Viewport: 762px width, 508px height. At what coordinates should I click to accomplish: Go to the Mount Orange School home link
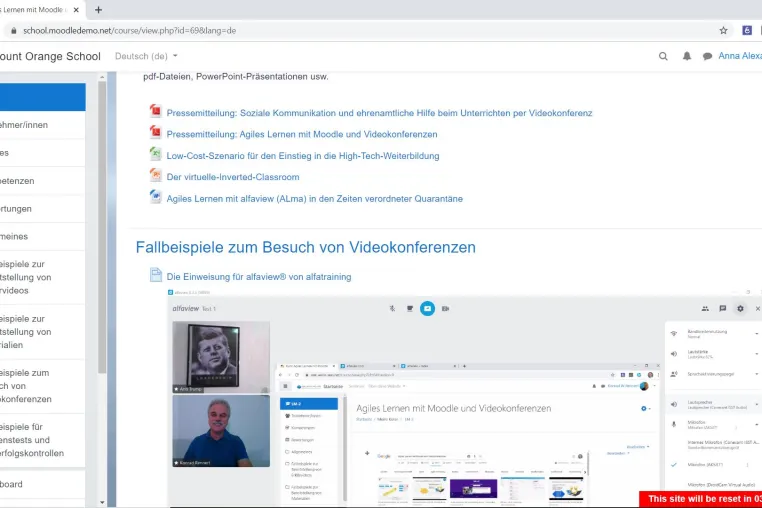point(50,56)
